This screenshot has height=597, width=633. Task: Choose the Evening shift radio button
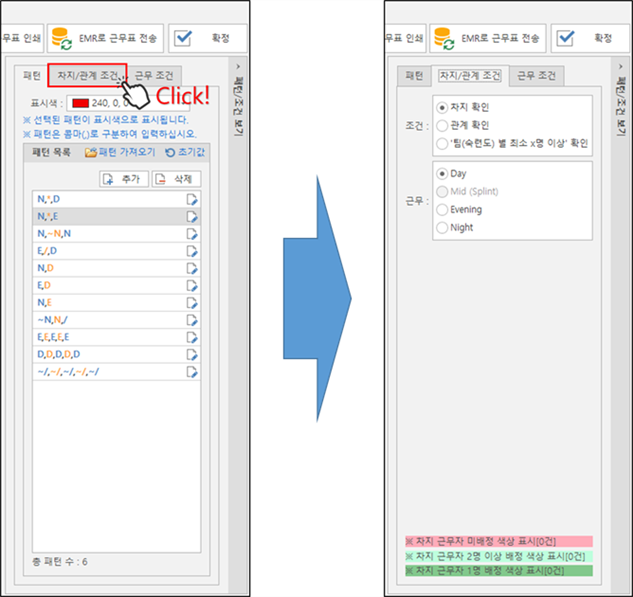click(442, 209)
